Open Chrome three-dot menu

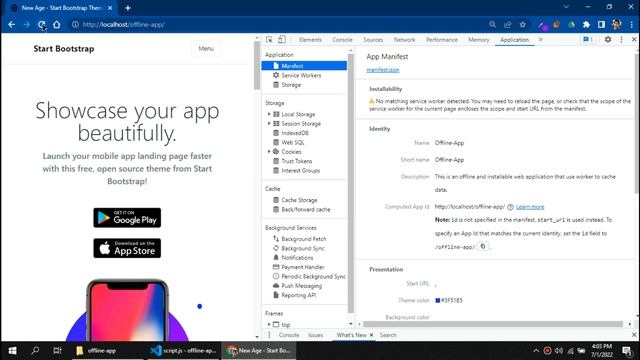coord(632,24)
